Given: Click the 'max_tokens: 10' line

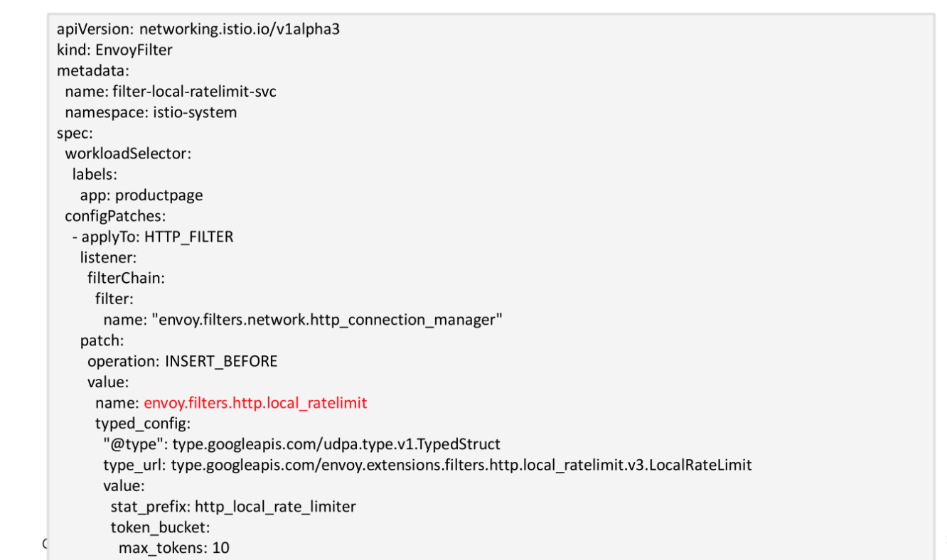Looking at the screenshot, I should tap(173, 548).
